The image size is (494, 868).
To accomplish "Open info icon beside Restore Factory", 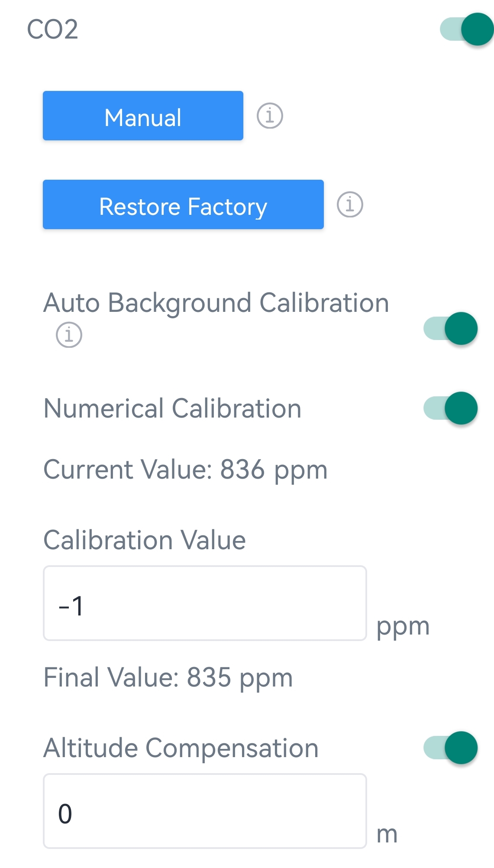I will pos(350,204).
